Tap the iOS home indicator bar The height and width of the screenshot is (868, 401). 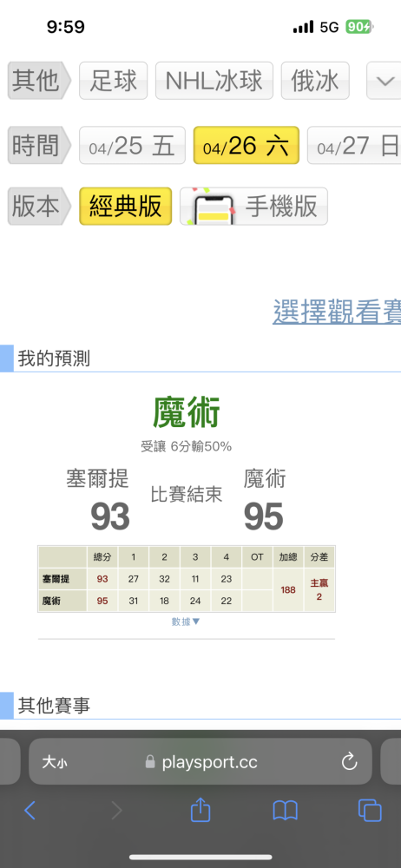(x=200, y=858)
